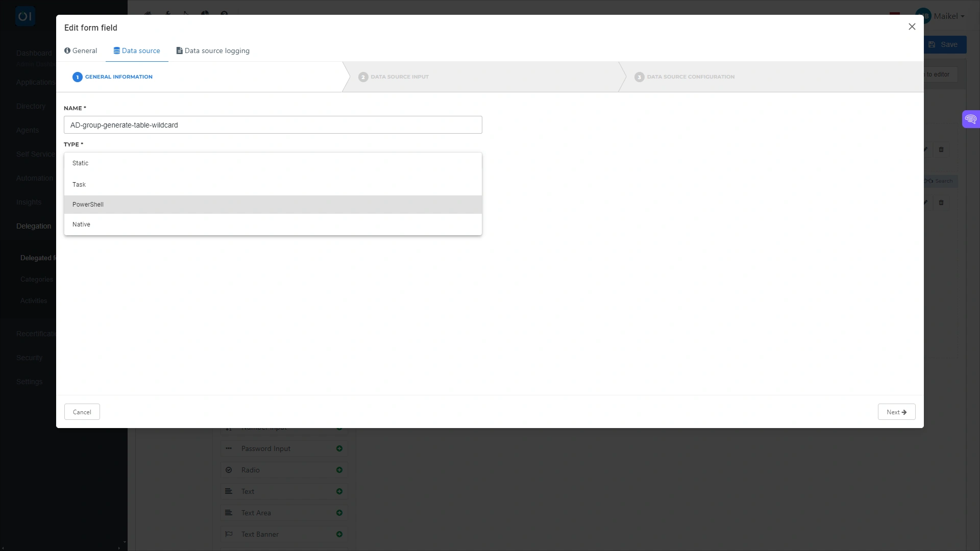Open Automation in the sidebar
Viewport: 980px width, 551px height.
point(34,178)
